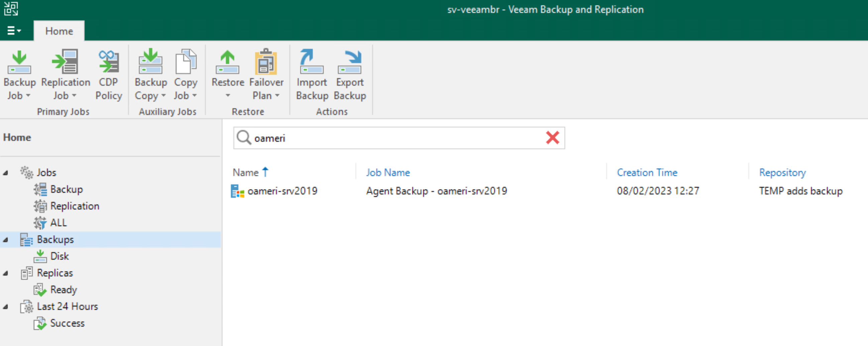Click the Agent Backup - oameri-srv2019 cell

click(x=437, y=191)
